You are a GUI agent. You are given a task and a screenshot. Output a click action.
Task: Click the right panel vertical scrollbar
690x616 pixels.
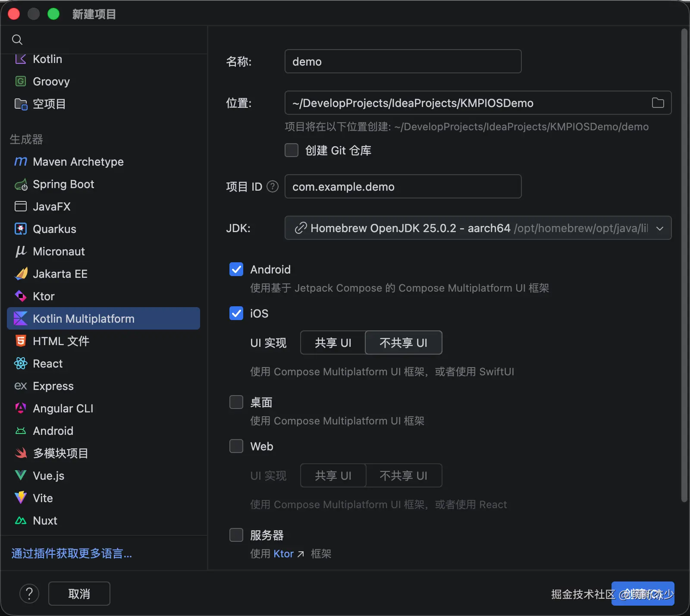coord(684,265)
